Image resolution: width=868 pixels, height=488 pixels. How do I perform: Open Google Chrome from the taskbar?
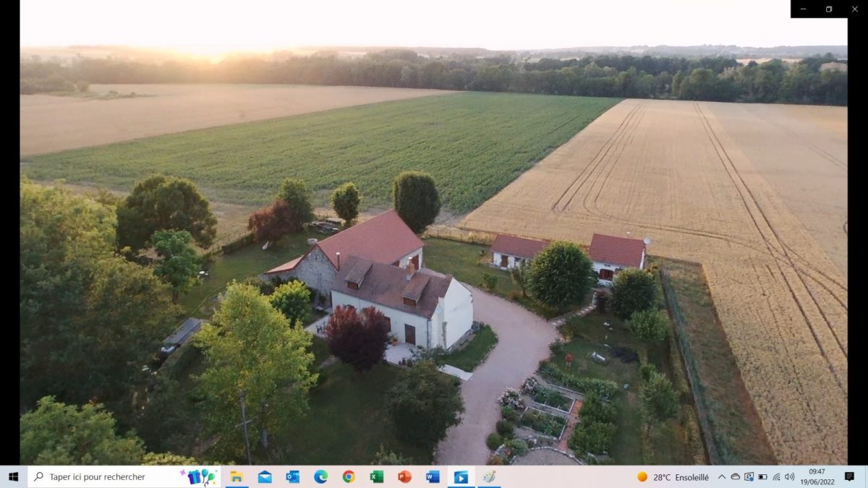(x=349, y=476)
